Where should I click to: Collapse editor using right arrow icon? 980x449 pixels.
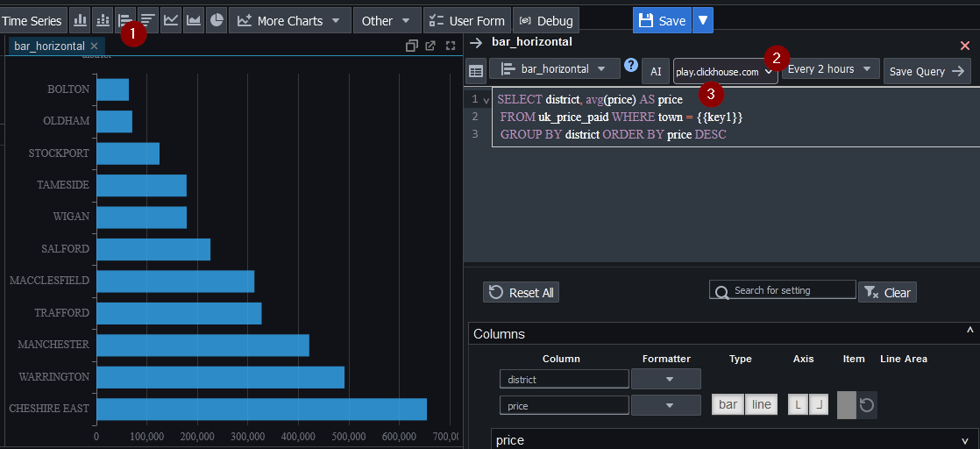[476, 42]
